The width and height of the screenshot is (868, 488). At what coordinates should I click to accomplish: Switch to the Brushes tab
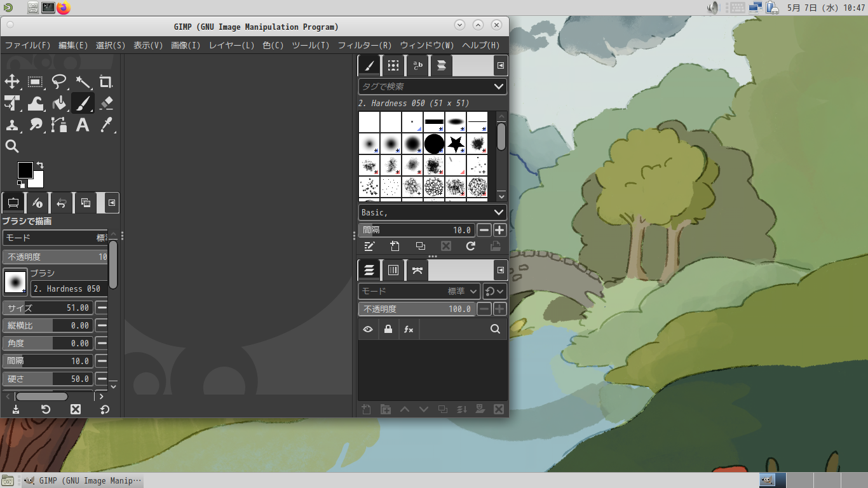click(369, 65)
